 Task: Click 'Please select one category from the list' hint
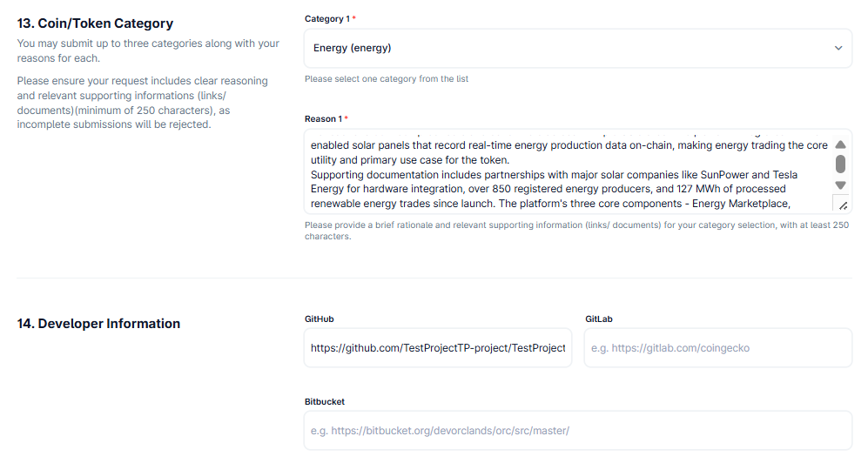387,79
